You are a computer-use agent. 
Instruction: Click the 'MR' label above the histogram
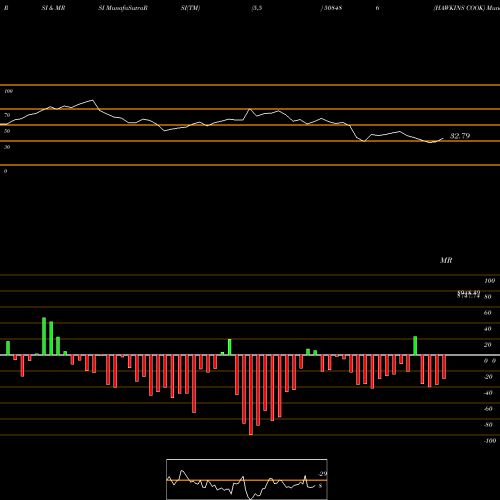[x=446, y=260]
